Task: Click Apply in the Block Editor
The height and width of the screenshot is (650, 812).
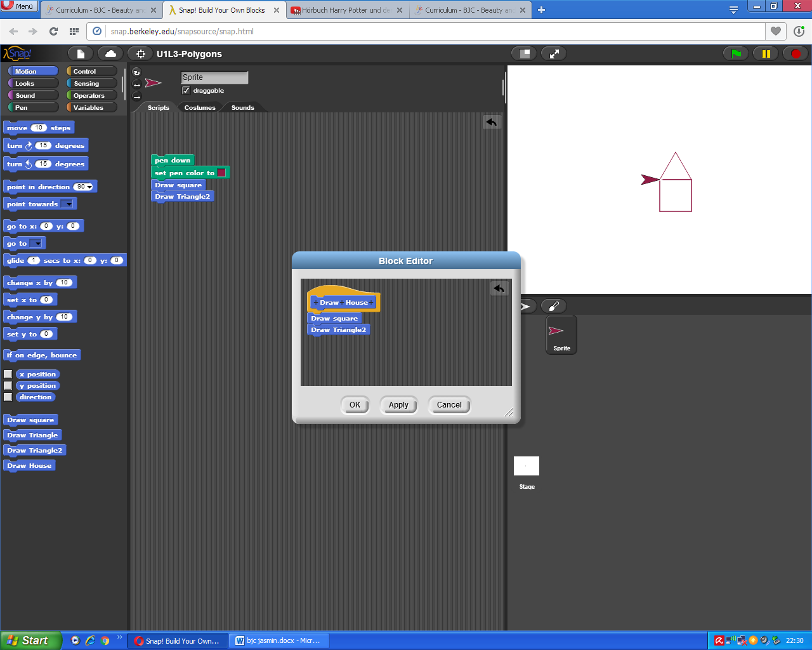Action: coord(398,405)
